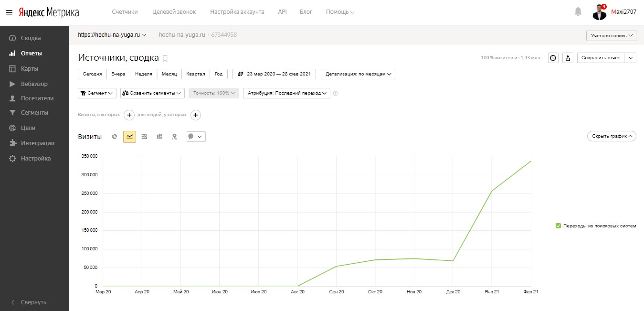Open the Детализация: по месяцам dropdown

pyautogui.click(x=358, y=74)
